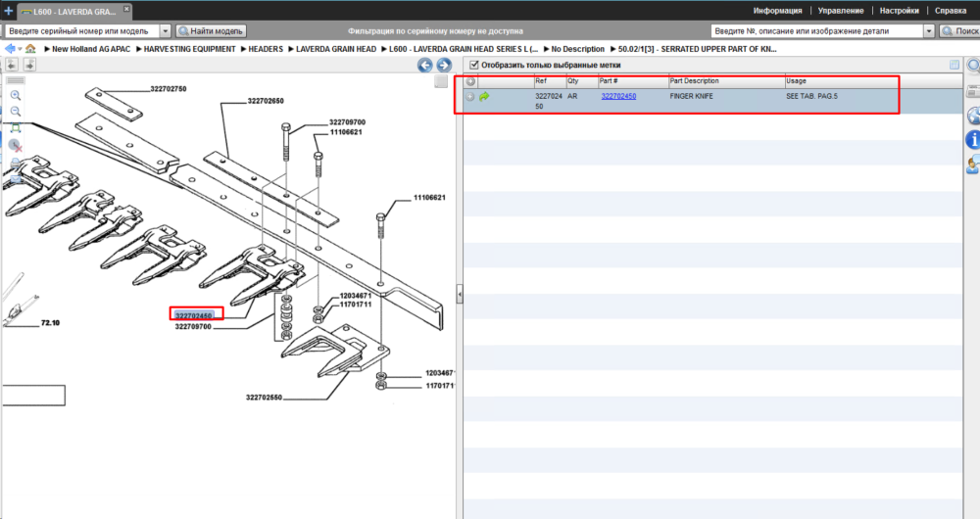Fit diagram to window icon
Image resolution: width=980 pixels, height=519 pixels.
16,128
